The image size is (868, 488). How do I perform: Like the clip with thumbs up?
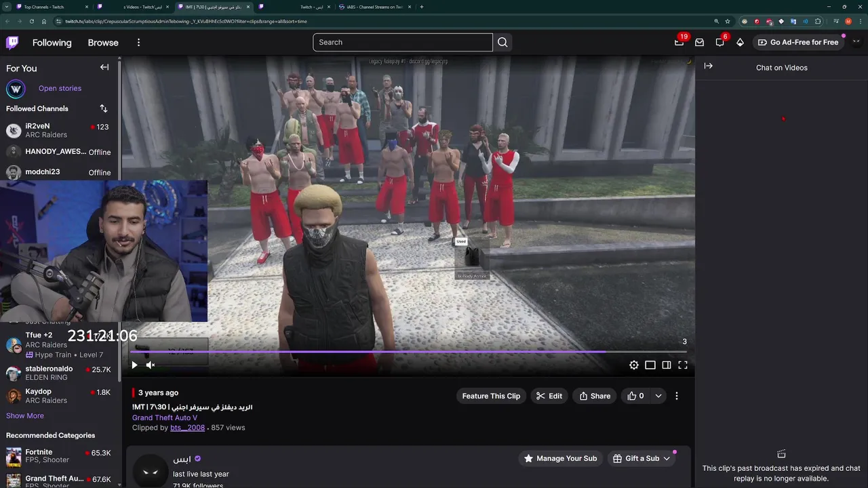coord(635,396)
